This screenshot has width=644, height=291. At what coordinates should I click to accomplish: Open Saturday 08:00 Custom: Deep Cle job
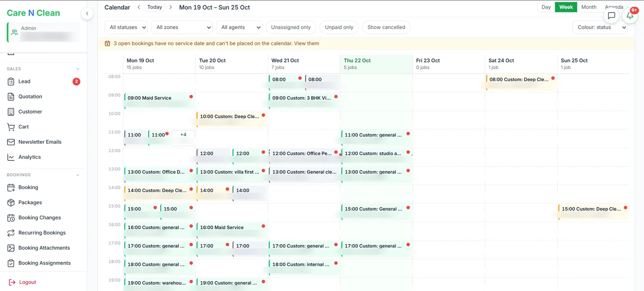pos(521,82)
